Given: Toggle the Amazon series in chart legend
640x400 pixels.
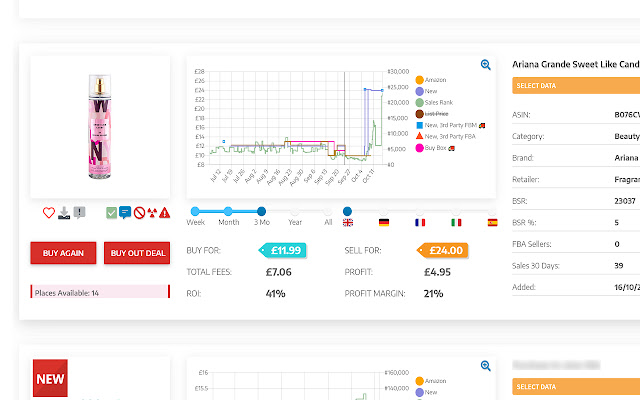Looking at the screenshot, I should [x=431, y=80].
